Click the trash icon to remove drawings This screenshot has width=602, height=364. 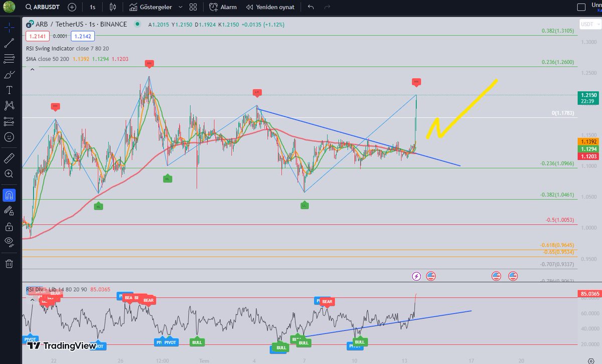9,263
